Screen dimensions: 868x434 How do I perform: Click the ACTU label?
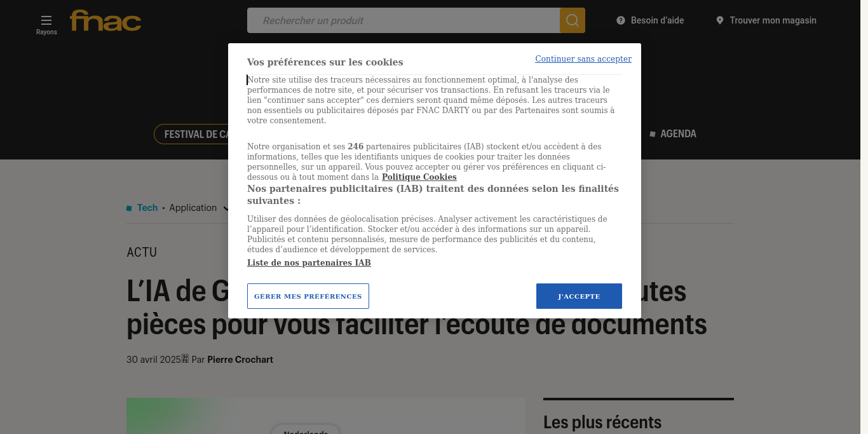click(142, 252)
